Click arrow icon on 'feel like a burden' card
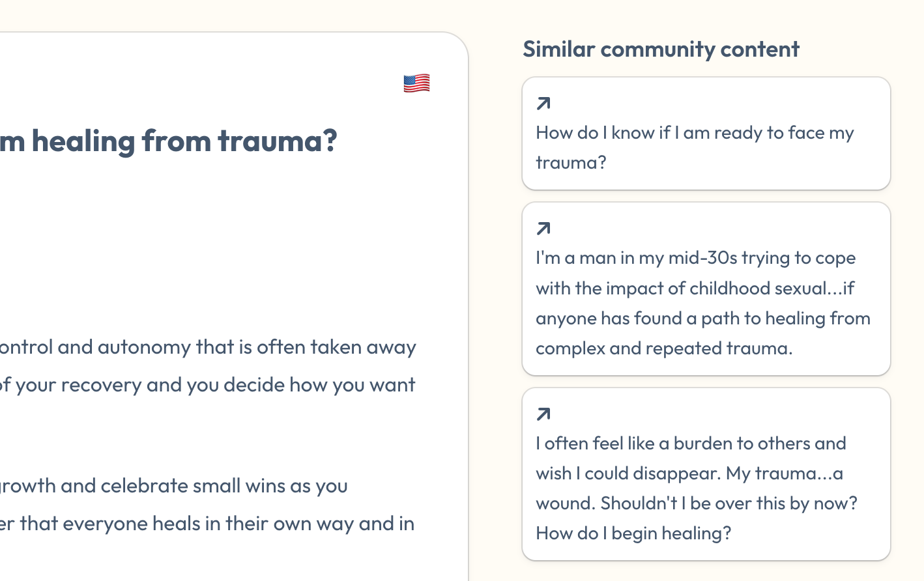Image resolution: width=924 pixels, height=581 pixels. pyautogui.click(x=543, y=414)
